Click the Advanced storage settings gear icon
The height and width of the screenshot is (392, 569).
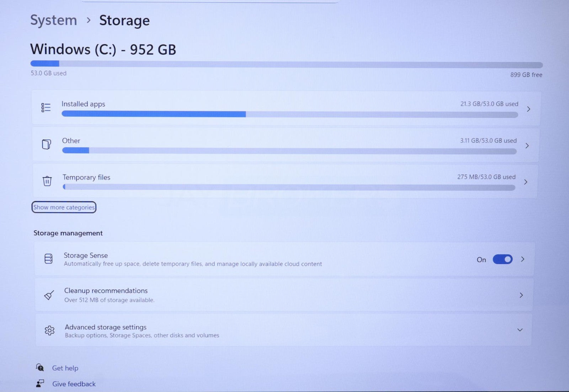tap(49, 331)
